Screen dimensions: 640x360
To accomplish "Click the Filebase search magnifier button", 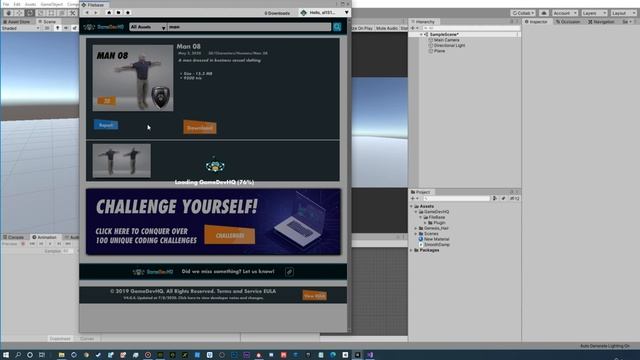I will [337, 27].
